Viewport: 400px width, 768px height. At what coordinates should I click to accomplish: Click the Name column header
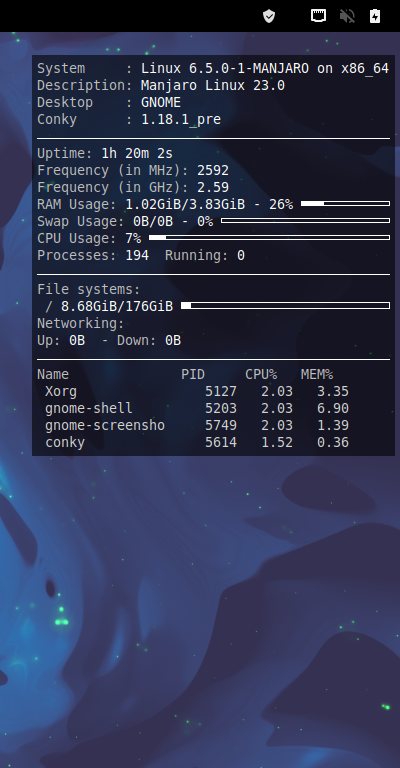[53, 375]
